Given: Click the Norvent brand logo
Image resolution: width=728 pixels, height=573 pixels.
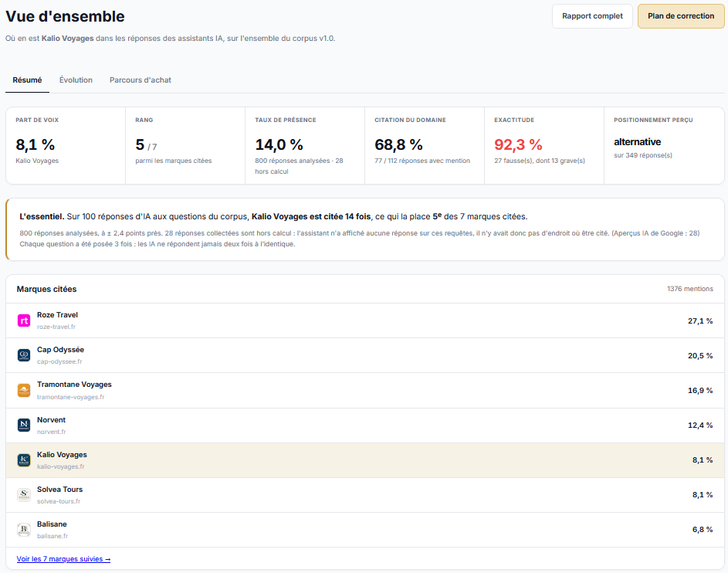Looking at the screenshot, I should (24, 425).
